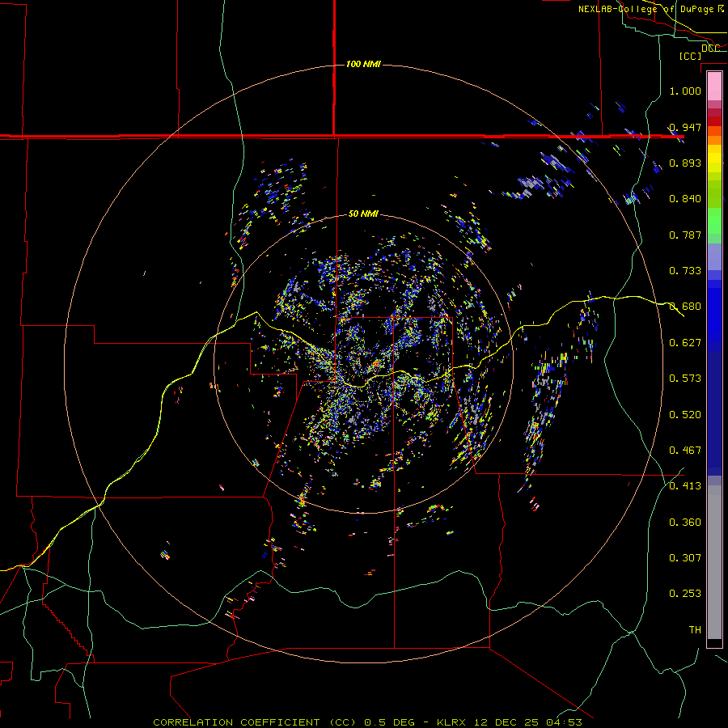Select the 0.467 scale value

pos(685,450)
